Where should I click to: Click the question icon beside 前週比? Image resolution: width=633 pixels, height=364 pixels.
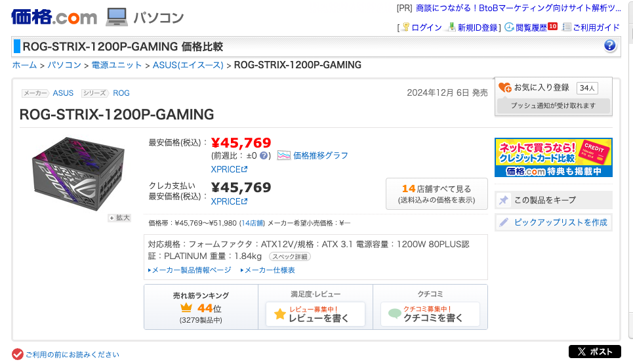point(264,155)
